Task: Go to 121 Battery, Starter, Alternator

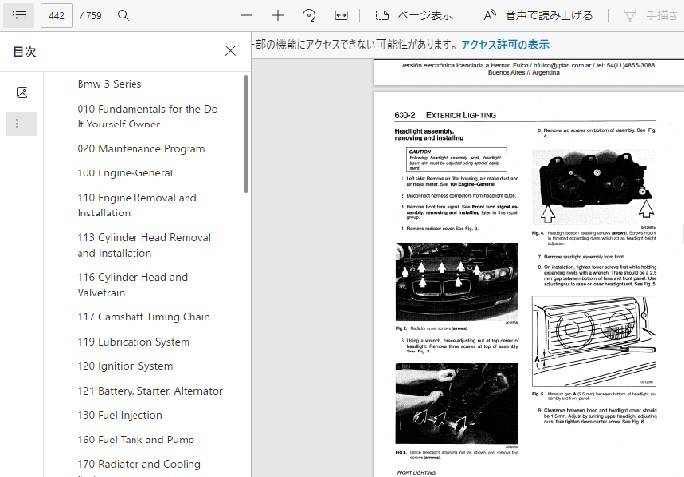Action: (150, 391)
